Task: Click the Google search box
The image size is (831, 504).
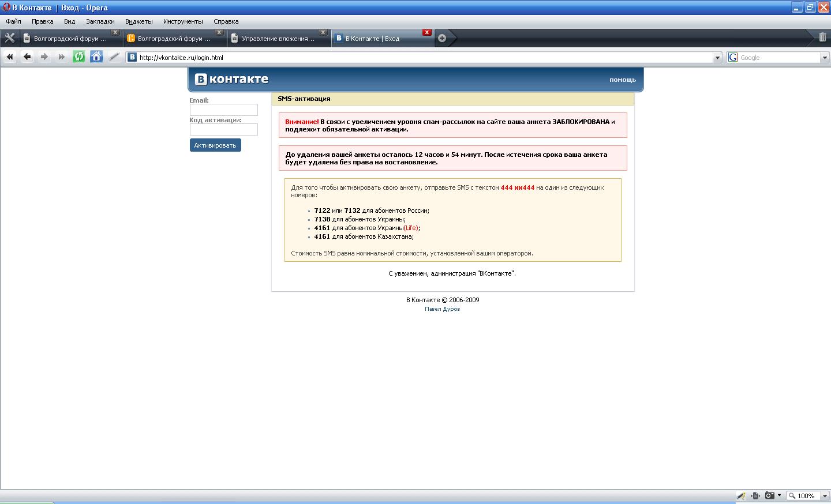Action: pyautogui.click(x=779, y=58)
